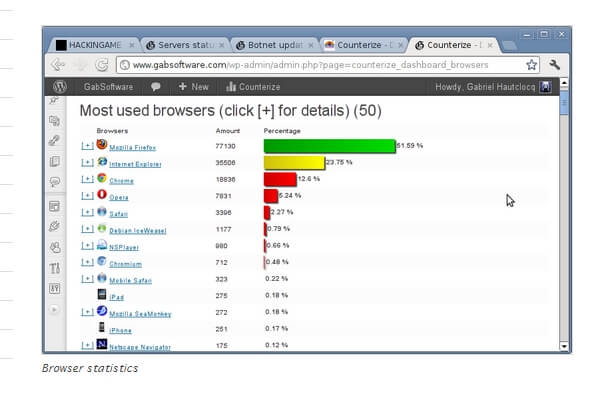The height and width of the screenshot is (400, 600).
Task: Expand details for Internet Explorer row
Action: click(x=87, y=163)
